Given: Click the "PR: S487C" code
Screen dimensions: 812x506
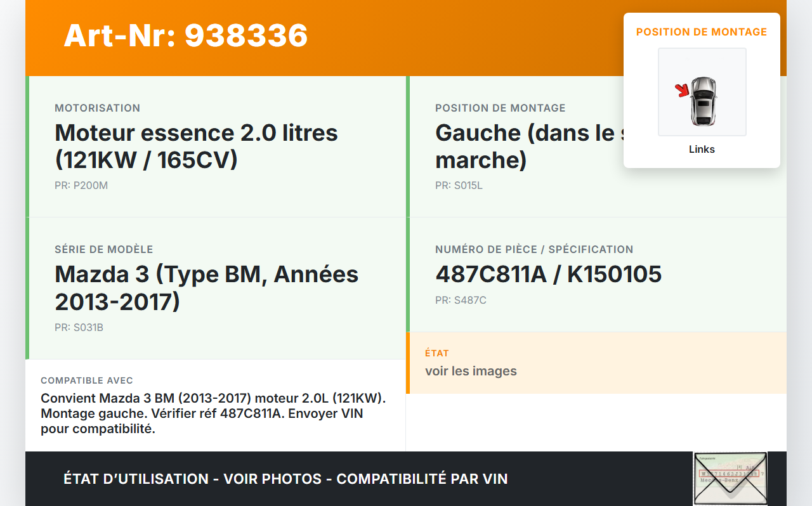Looking at the screenshot, I should coord(461,301).
